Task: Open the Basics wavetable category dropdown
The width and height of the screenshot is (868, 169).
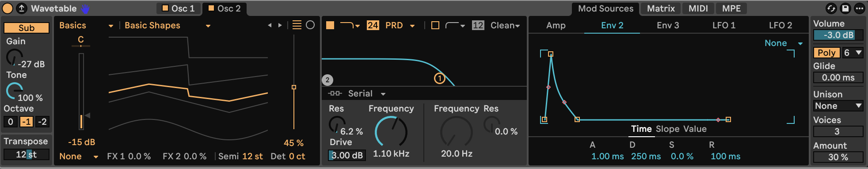Action: pyautogui.click(x=86, y=26)
